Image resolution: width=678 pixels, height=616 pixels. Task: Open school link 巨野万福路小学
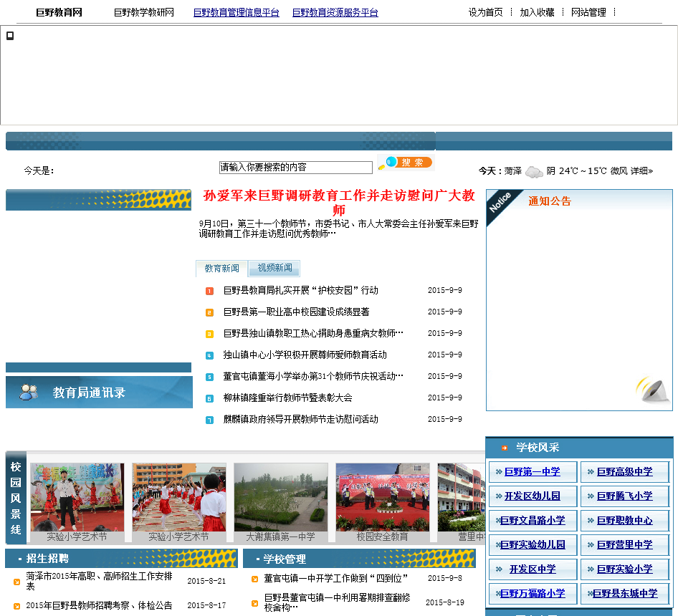[x=533, y=594]
